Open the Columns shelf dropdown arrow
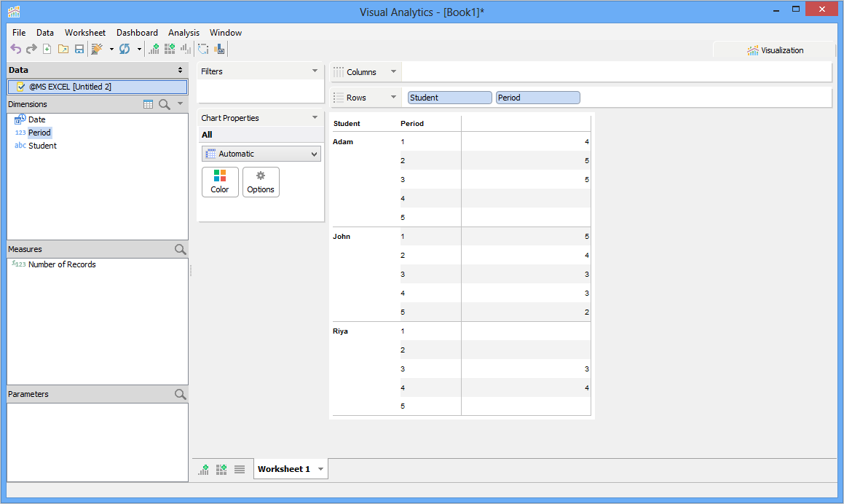This screenshot has height=504, width=844. click(393, 71)
